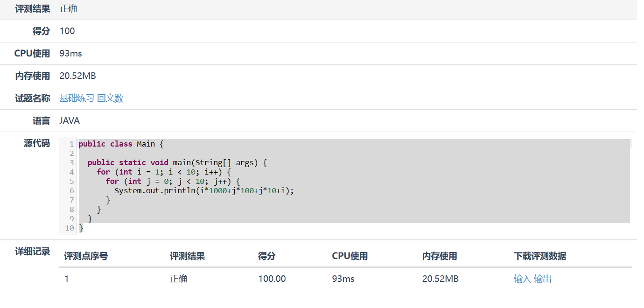Screen dimensions: 644x308
Task: Click the 100.00 score cell in table
Action: 272,279
